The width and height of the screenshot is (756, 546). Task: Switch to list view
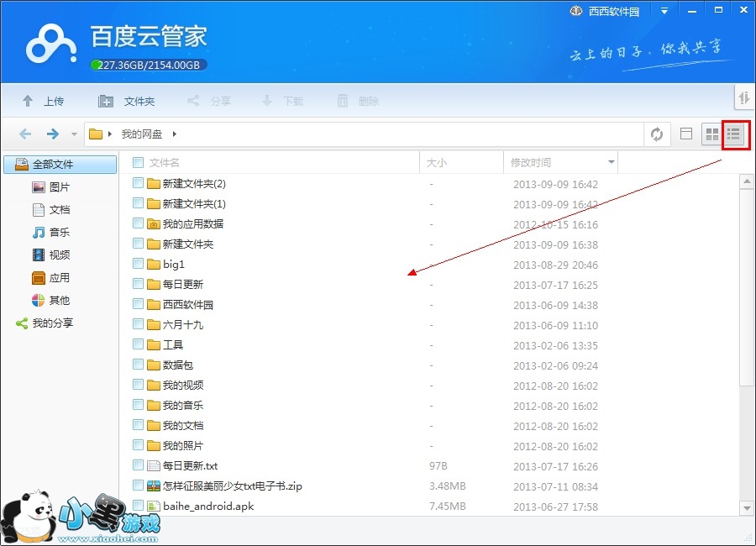[733, 134]
